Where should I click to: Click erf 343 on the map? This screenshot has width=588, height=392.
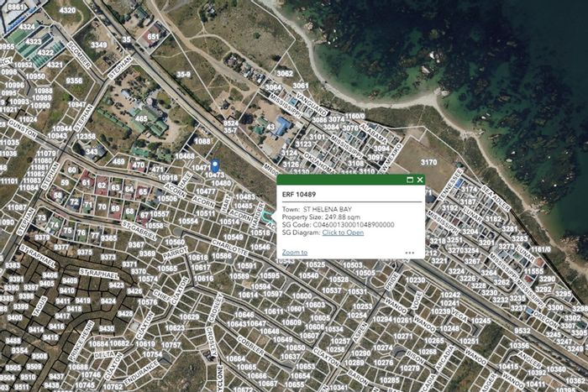(x=91, y=151)
